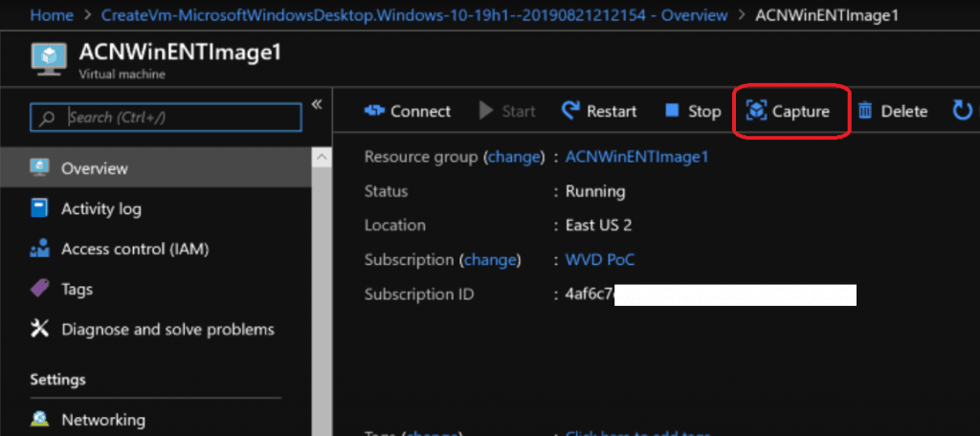Go to Home breadcrumb link
The height and width of the screenshot is (436, 980).
[51, 14]
